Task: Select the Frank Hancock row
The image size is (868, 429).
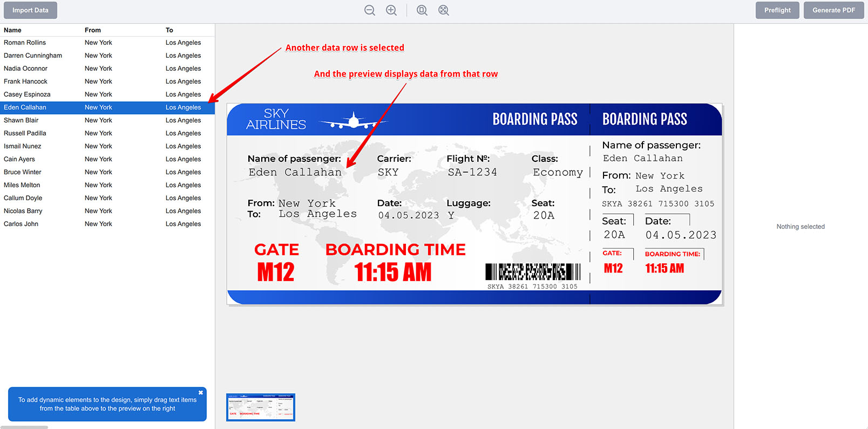Action: (x=107, y=81)
